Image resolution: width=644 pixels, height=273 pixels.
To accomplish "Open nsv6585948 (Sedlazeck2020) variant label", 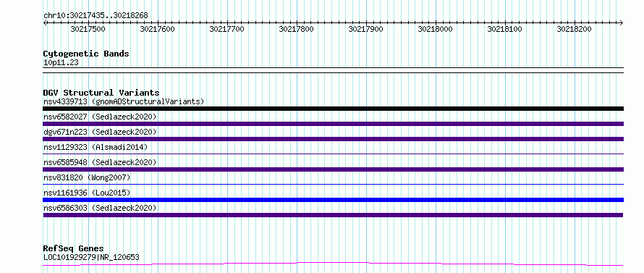I will pyautogui.click(x=100, y=162).
